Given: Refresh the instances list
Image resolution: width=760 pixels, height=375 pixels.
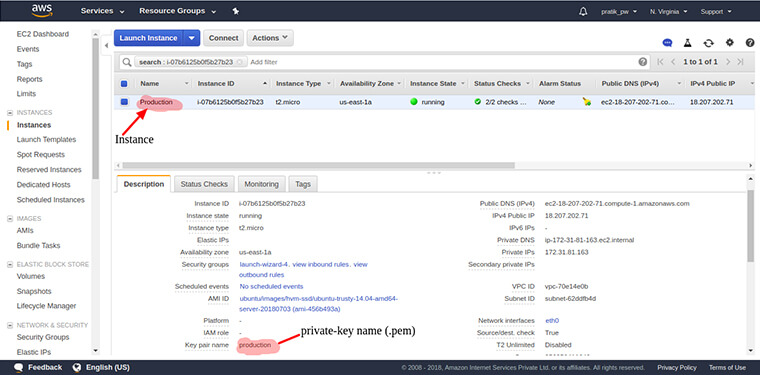Looking at the screenshot, I should click(709, 43).
